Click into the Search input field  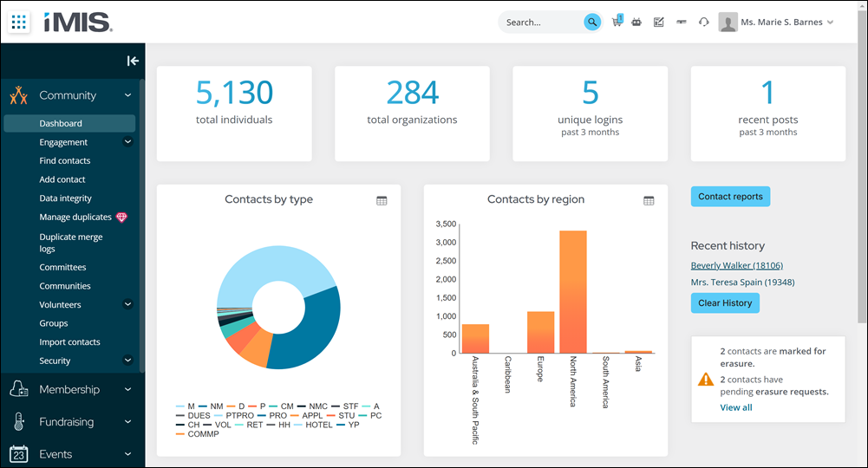pos(541,23)
